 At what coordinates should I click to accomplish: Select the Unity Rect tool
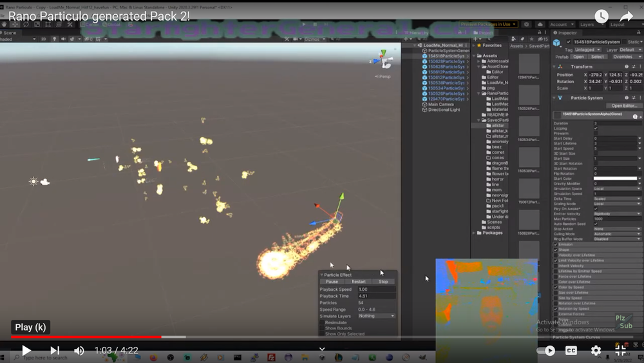48,25
